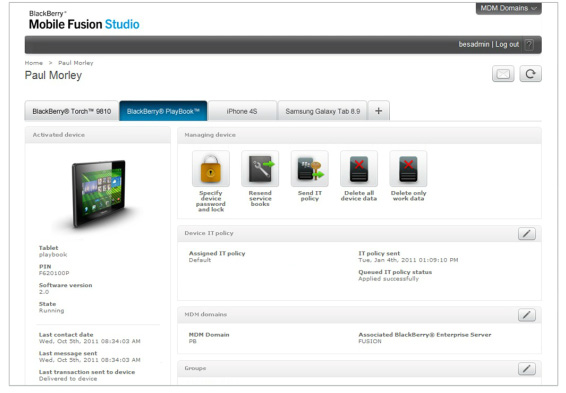Click the Last contact date value
This screenshot has width=566, height=393.
click(x=90, y=341)
